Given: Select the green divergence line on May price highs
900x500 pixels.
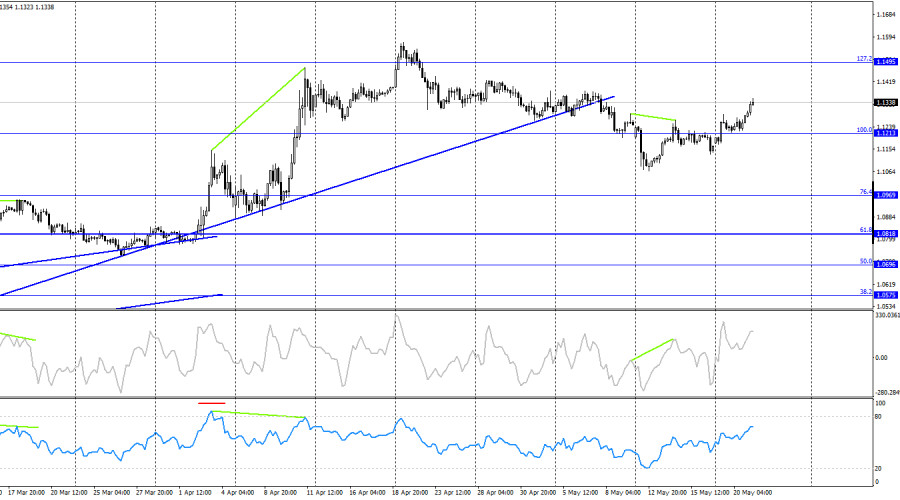Looking at the screenshot, I should [x=653, y=117].
